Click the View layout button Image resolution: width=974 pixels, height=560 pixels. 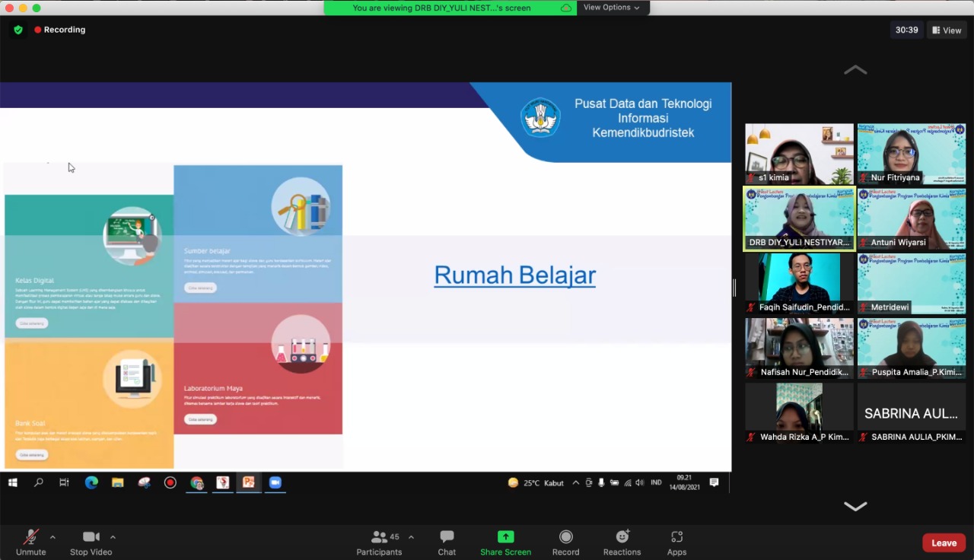(947, 30)
